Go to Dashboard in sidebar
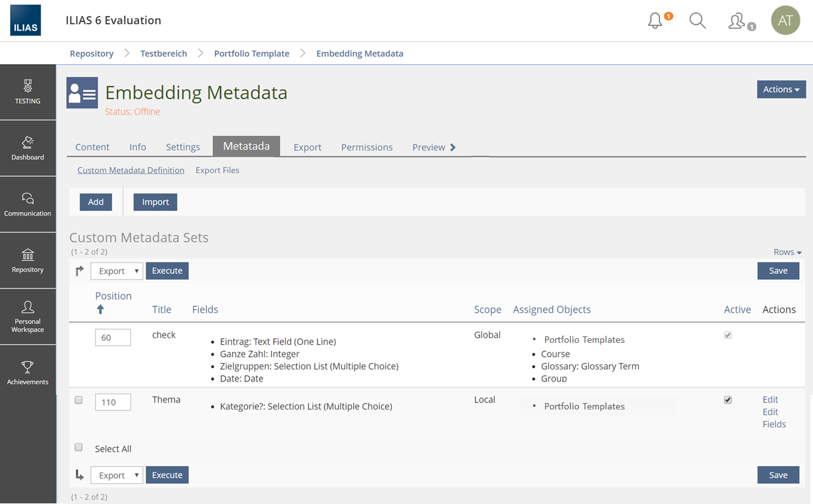The height and width of the screenshot is (504, 813). pyautogui.click(x=28, y=148)
